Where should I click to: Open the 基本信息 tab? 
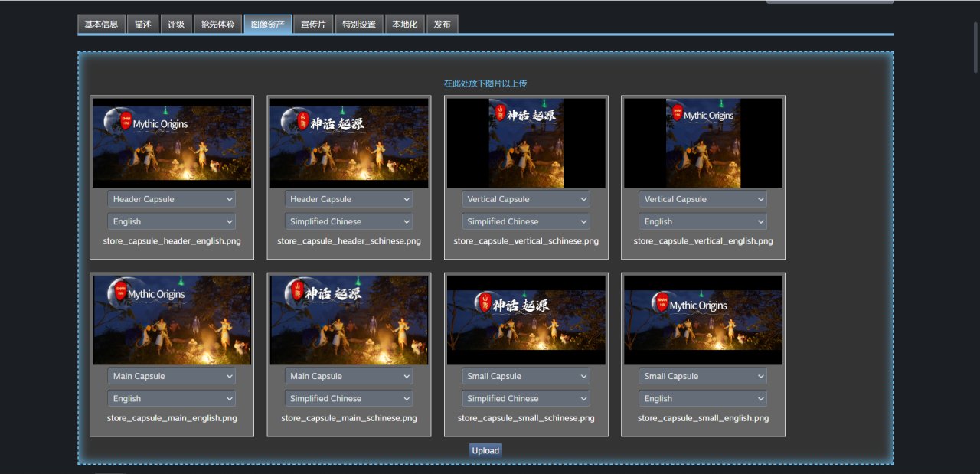pos(101,25)
